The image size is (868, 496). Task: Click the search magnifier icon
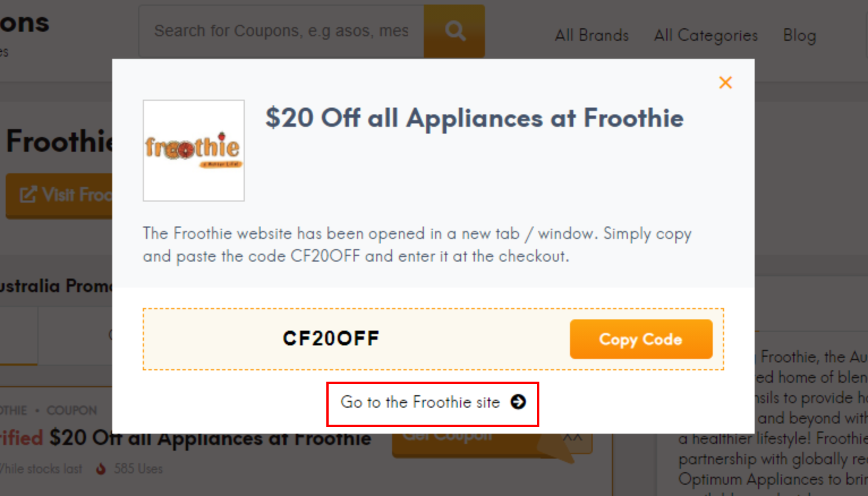[x=454, y=31]
